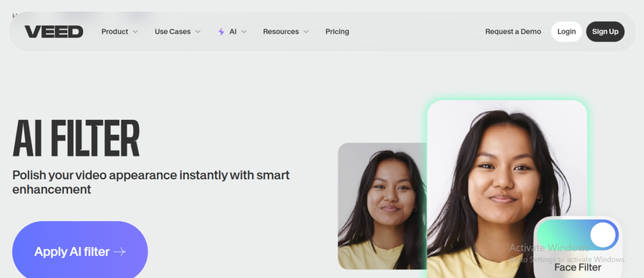Click the small before portrait thumbnail
This screenshot has width=644, height=278.
[x=382, y=206]
